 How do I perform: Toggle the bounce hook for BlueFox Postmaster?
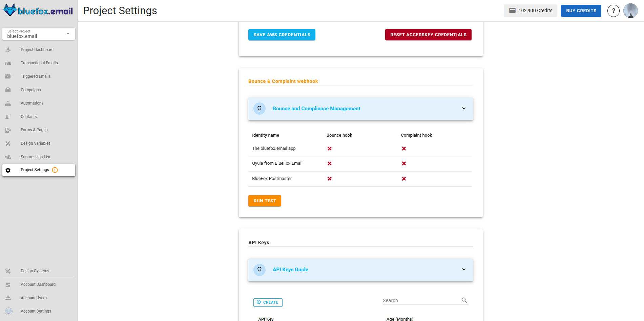[x=329, y=179]
